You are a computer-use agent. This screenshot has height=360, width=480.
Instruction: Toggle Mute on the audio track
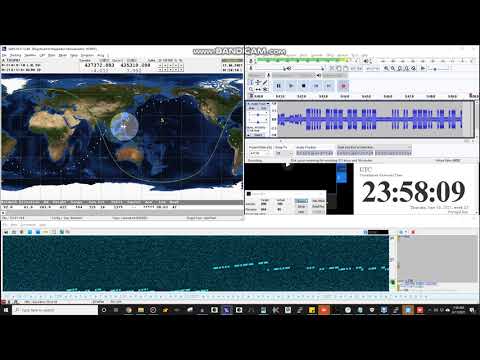click(x=252, y=108)
